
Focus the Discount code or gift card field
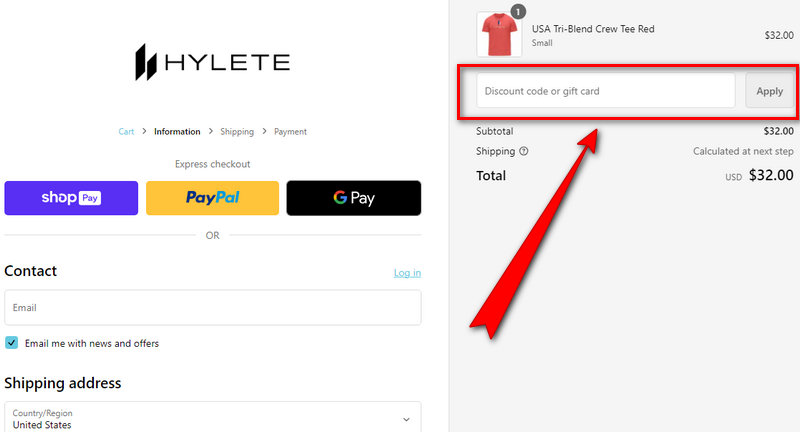pyautogui.click(x=606, y=91)
